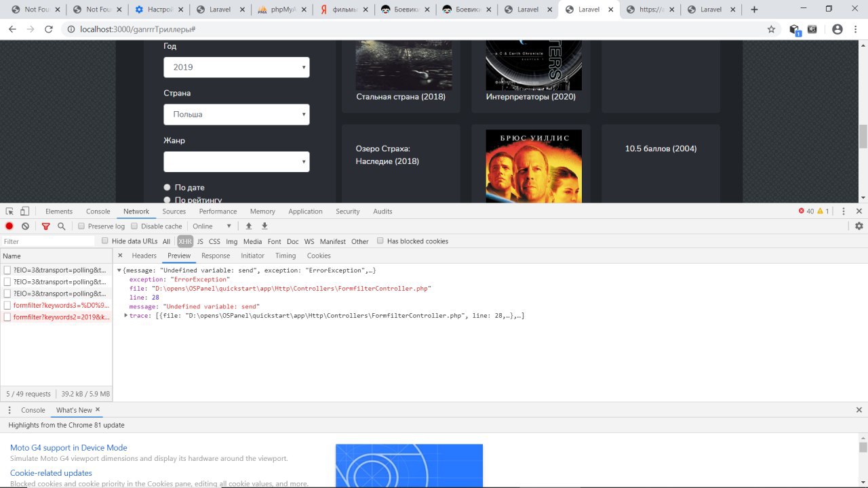Collapse the root response object

[x=119, y=270]
